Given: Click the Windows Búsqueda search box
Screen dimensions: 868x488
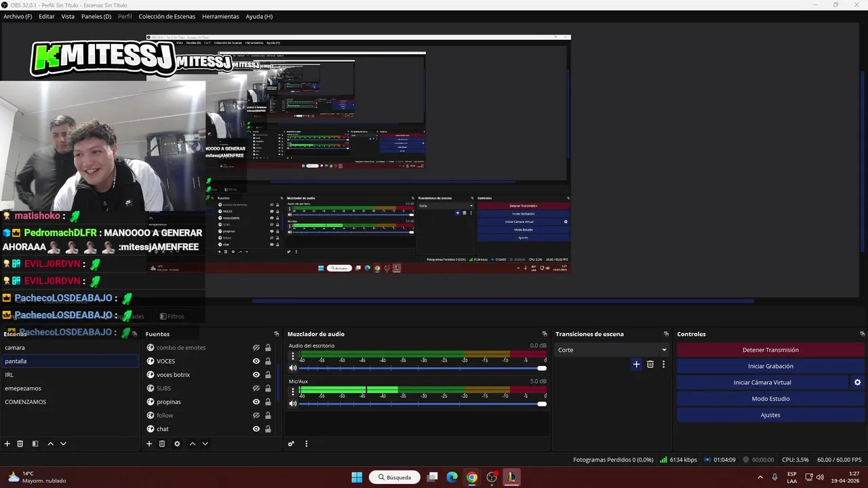Looking at the screenshot, I should [395, 477].
